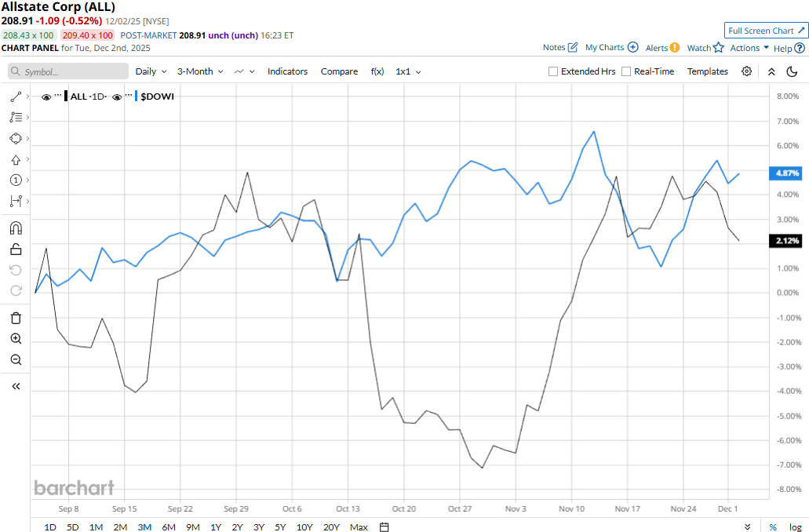Open the Fibonacci and retracement tools
Viewport: 809px width, 532px height.
click(16, 118)
